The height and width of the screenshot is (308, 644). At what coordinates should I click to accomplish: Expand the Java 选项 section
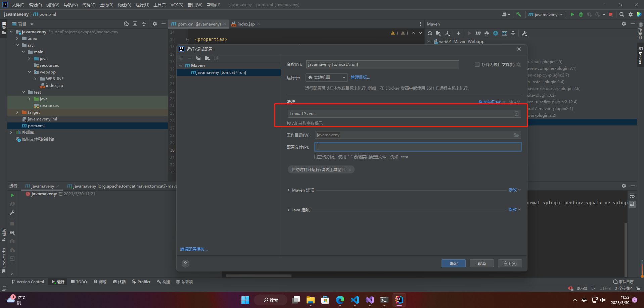pos(288,210)
